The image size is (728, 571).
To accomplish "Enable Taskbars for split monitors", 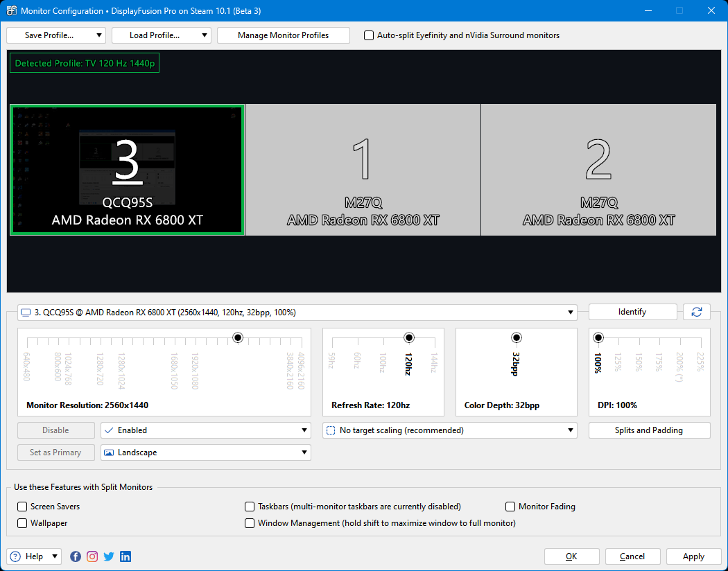I will click(250, 507).
